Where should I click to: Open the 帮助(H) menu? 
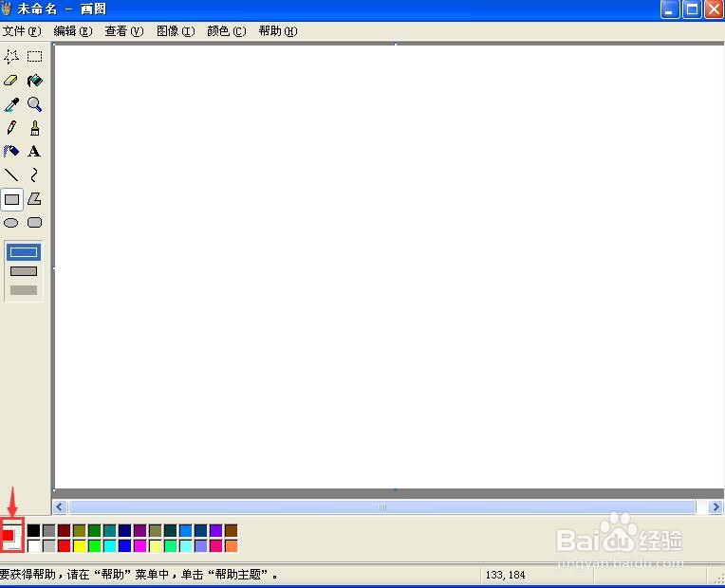pyautogui.click(x=278, y=31)
